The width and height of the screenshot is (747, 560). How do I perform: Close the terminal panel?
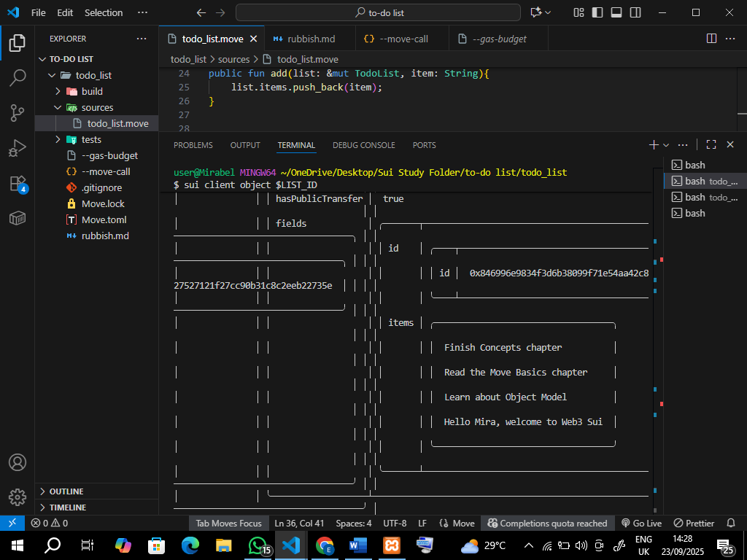[x=730, y=145]
